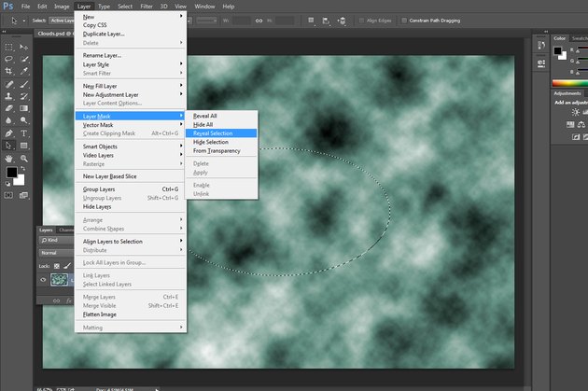Add Color Balance adjustment
This screenshot has height=391, width=588.
[581, 124]
